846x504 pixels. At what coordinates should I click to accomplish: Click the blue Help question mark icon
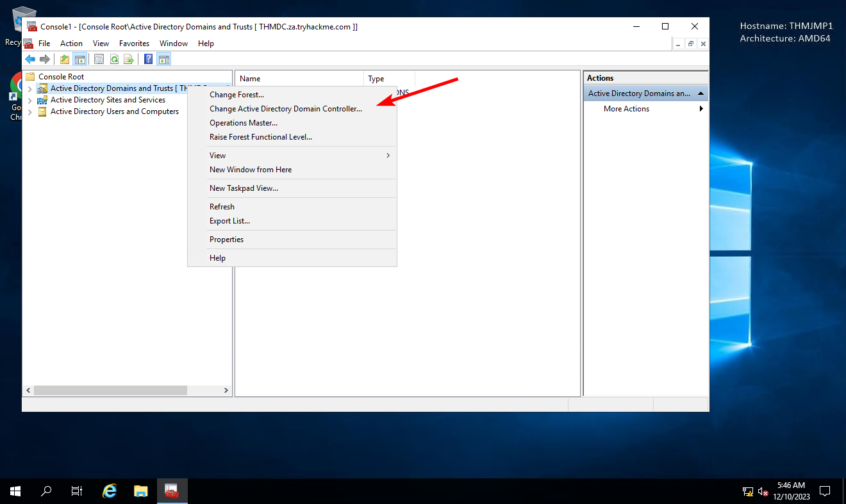[x=149, y=60]
